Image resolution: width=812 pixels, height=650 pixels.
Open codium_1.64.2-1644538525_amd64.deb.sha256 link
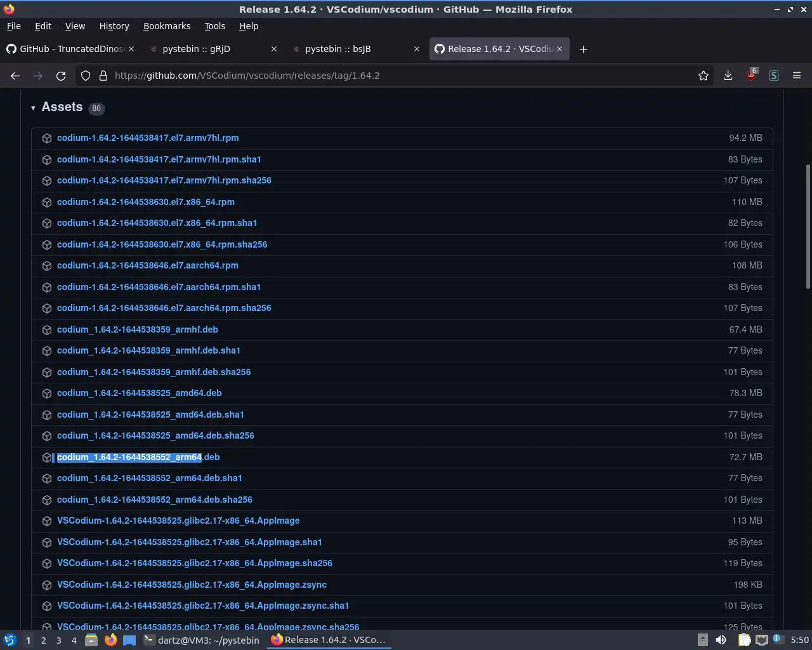155,435
